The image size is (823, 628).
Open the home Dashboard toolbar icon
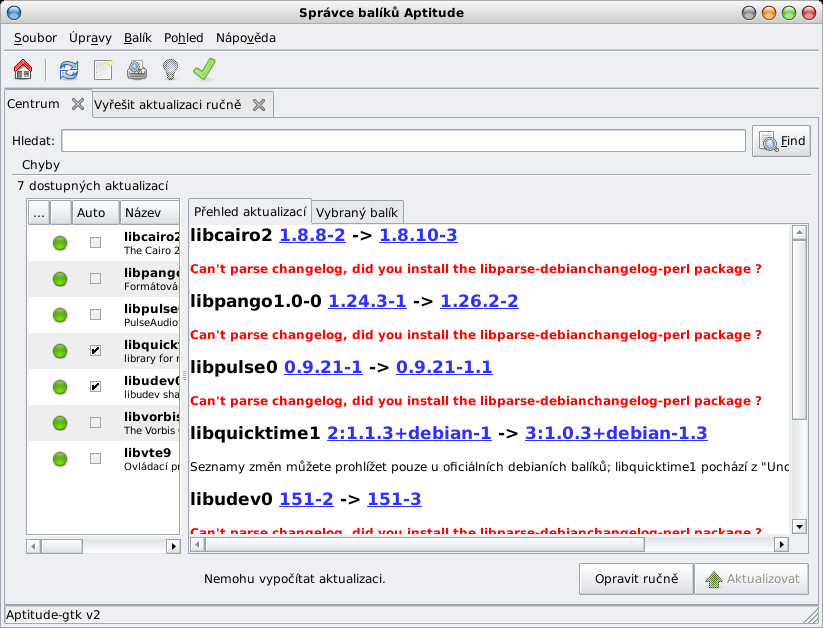pos(23,69)
